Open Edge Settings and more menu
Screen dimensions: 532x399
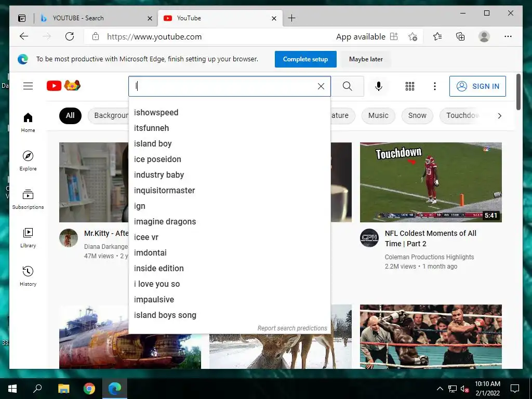click(x=508, y=36)
